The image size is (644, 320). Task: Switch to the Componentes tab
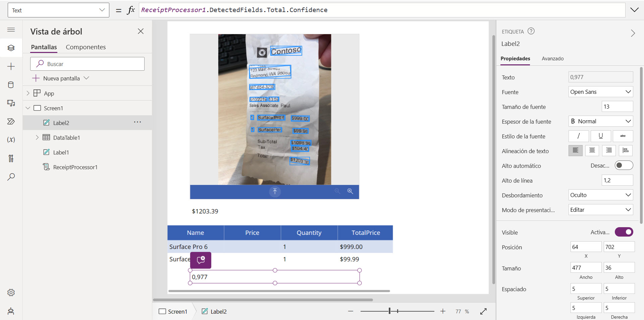86,47
